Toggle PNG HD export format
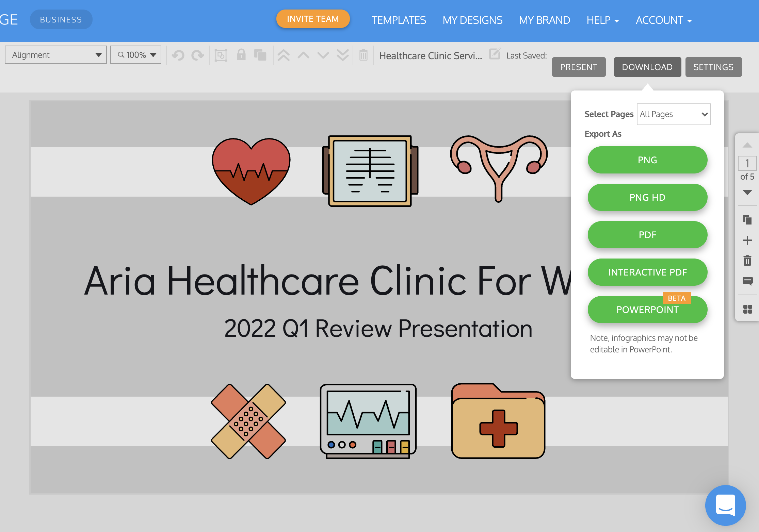The image size is (759, 532). [x=647, y=197]
